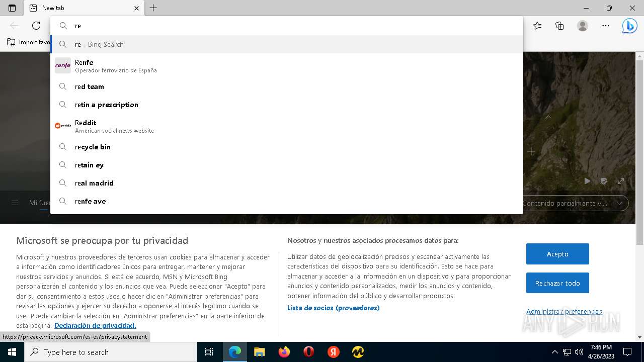Open the Bing chat sidebar icon
This screenshot has width=644, height=362.
629,26
